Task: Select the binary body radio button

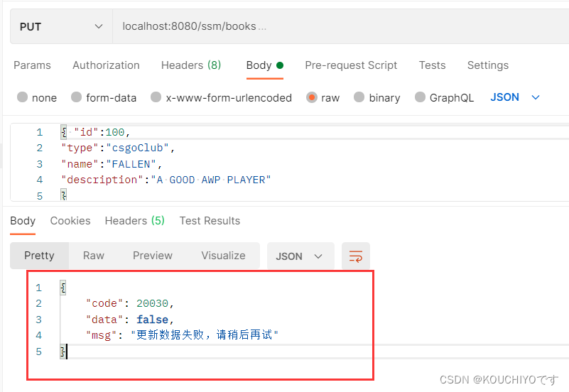Action: [x=359, y=97]
